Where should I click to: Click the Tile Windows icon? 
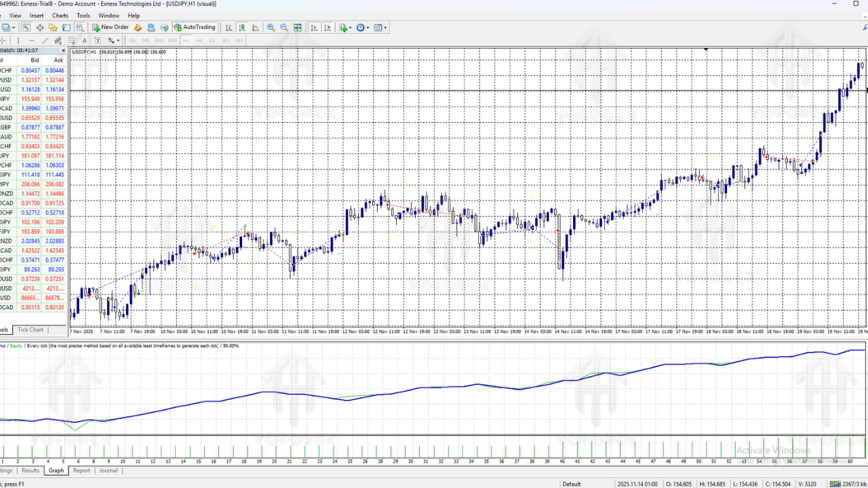298,28
